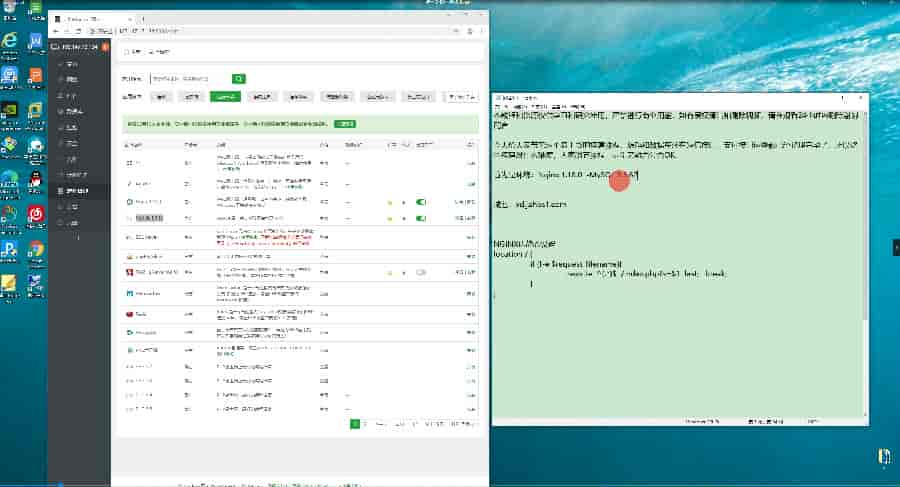Go to page 1 in the pagination

(355, 424)
